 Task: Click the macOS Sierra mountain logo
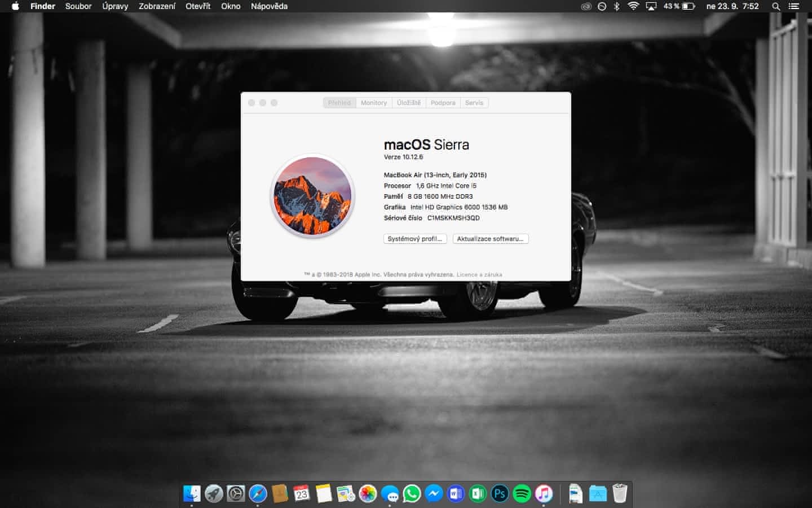pyautogui.click(x=313, y=195)
